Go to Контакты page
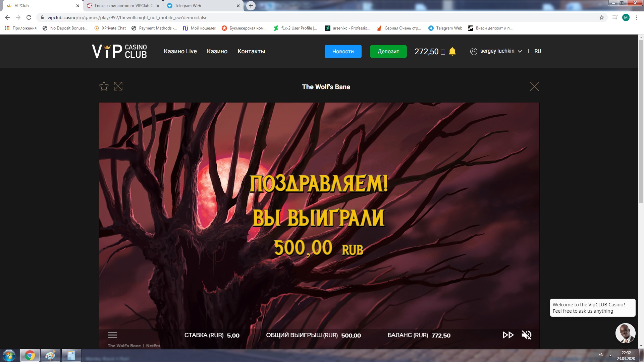The width and height of the screenshot is (644, 362). 251,51
